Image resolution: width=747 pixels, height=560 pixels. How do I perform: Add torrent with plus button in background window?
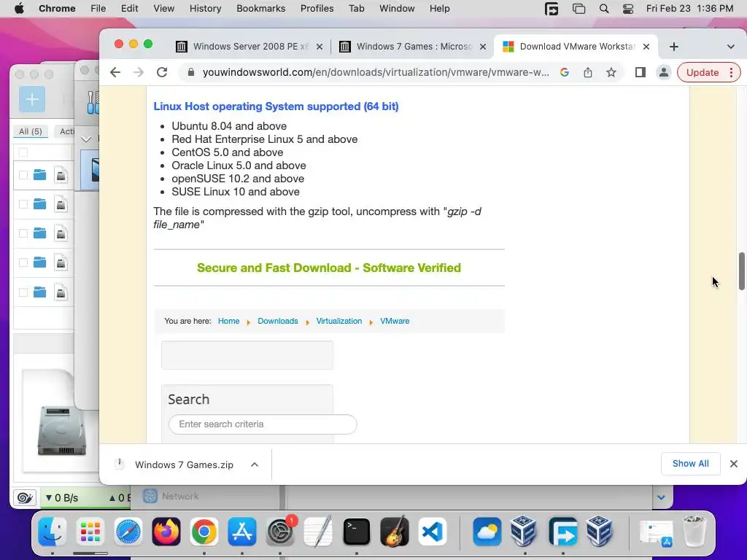click(32, 99)
